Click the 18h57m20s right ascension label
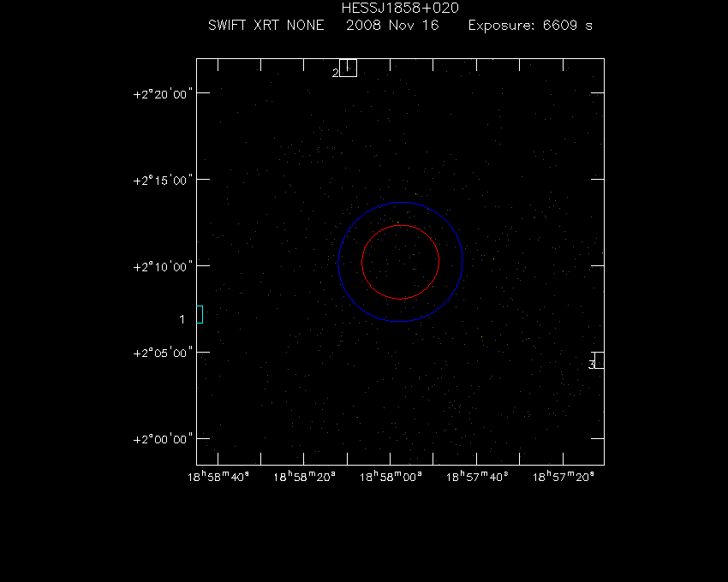Screen dimensions: 728x582 pyautogui.click(x=564, y=477)
